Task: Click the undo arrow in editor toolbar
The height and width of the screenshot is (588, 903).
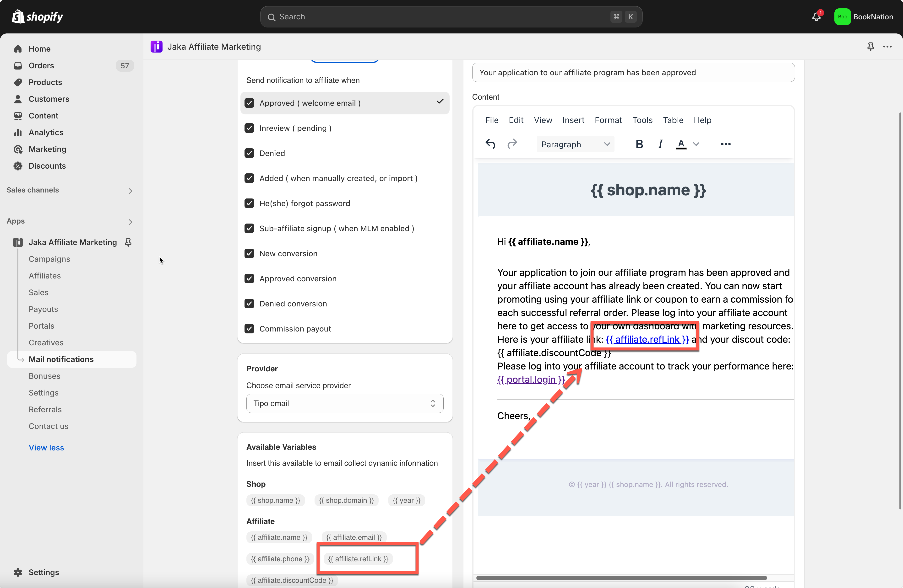Action: 490,144
